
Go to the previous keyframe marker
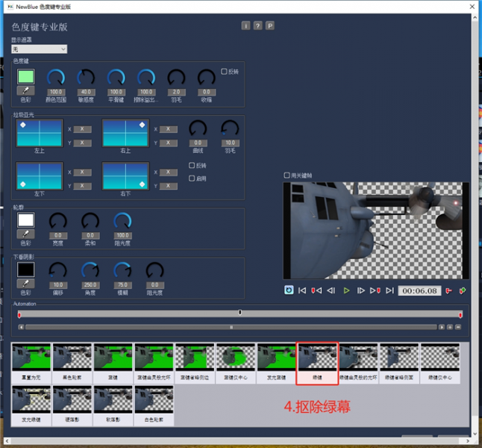[316, 290]
